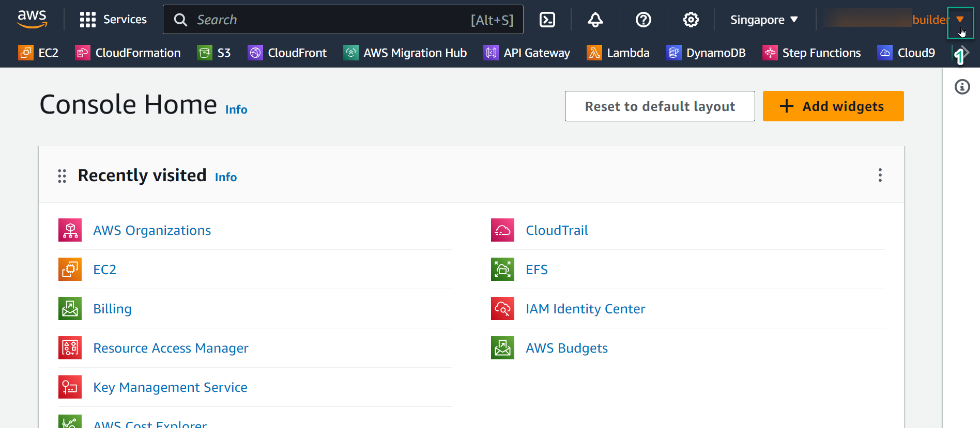This screenshot has height=428, width=980.
Task: Open the Step Functions favorites shortcut
Action: (811, 53)
